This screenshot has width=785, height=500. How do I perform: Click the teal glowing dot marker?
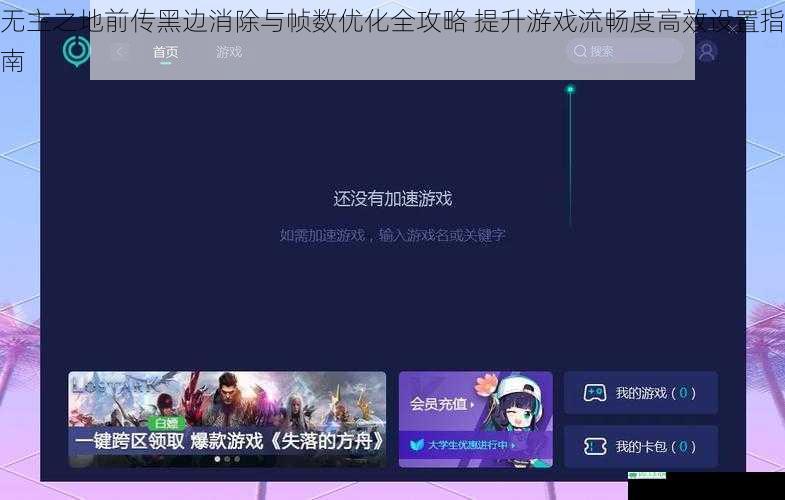pyautogui.click(x=570, y=90)
